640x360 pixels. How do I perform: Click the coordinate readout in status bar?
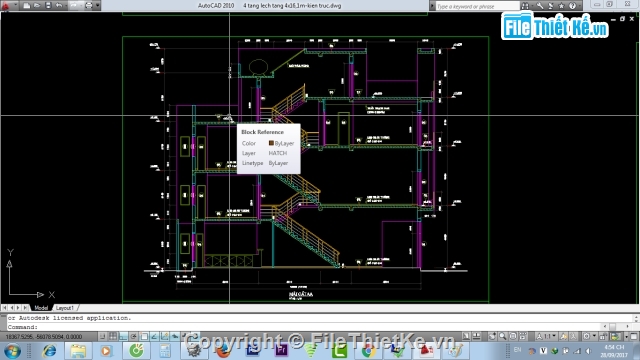coord(44,337)
